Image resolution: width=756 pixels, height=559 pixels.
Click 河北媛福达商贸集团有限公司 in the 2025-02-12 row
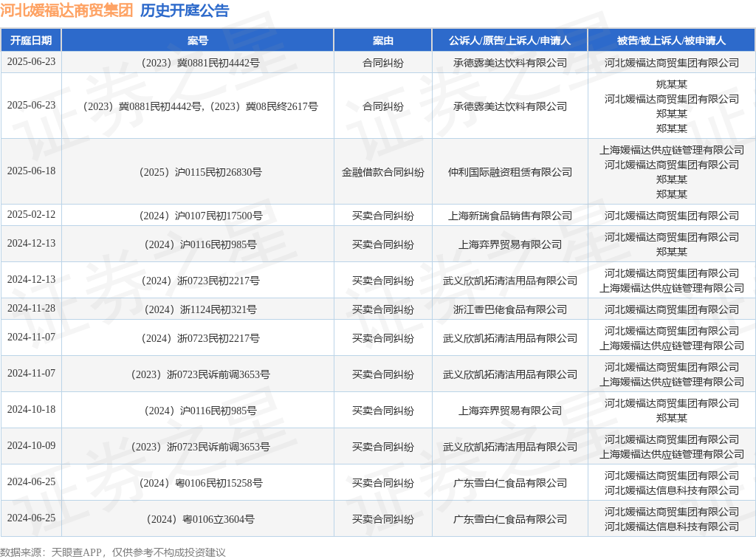pos(672,216)
